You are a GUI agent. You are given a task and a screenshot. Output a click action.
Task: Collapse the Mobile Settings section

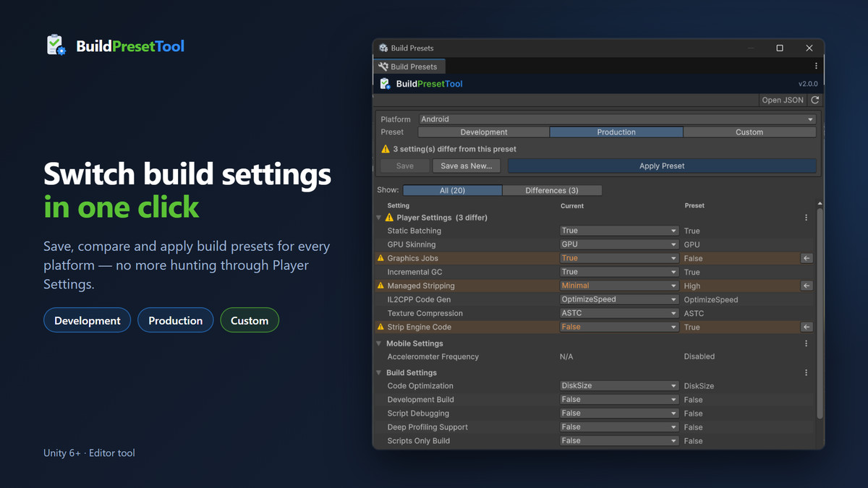pos(379,343)
